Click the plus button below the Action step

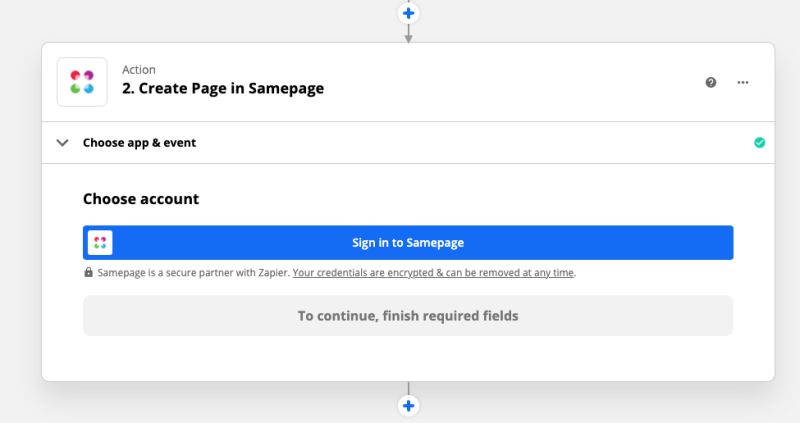pos(408,406)
